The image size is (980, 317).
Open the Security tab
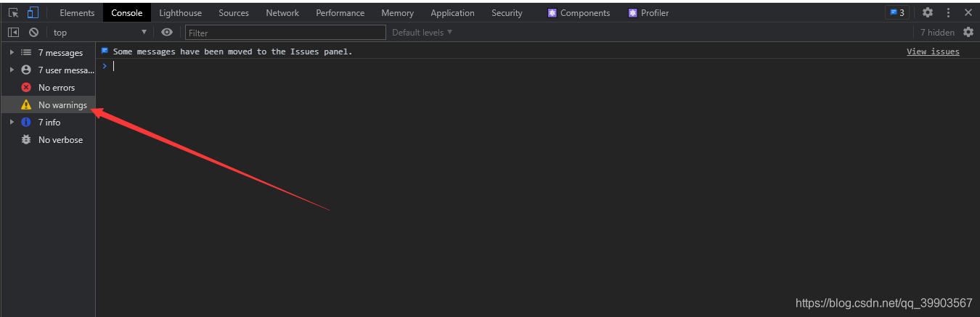(x=507, y=13)
